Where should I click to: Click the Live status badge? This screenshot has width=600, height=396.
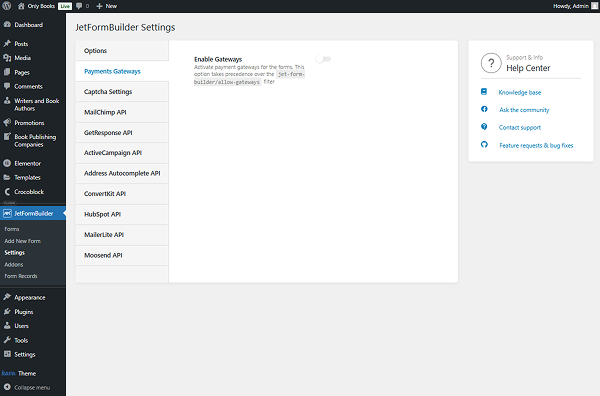[x=65, y=6]
